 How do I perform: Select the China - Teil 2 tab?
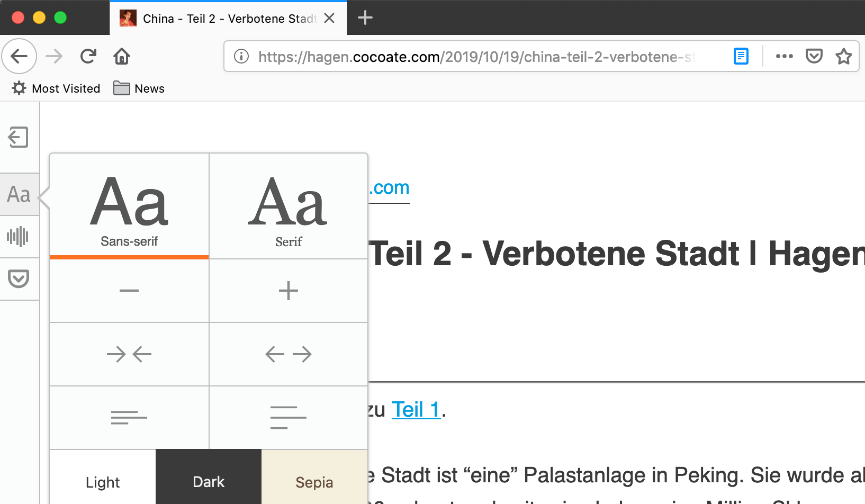[x=222, y=18]
